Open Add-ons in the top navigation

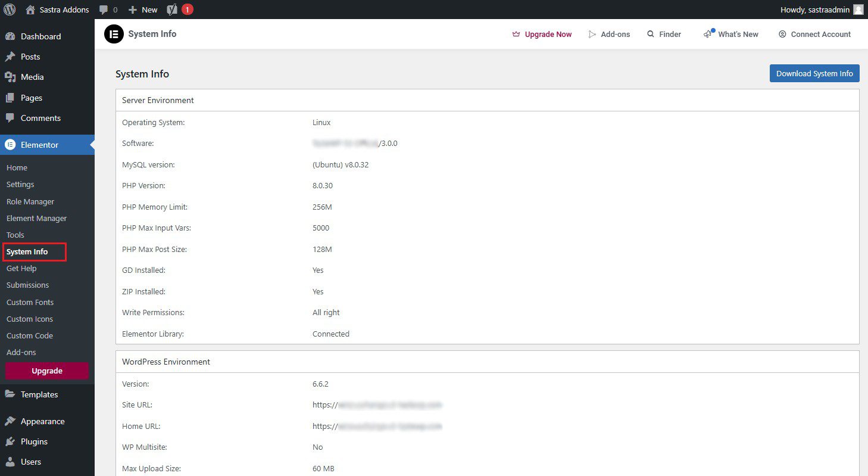609,34
